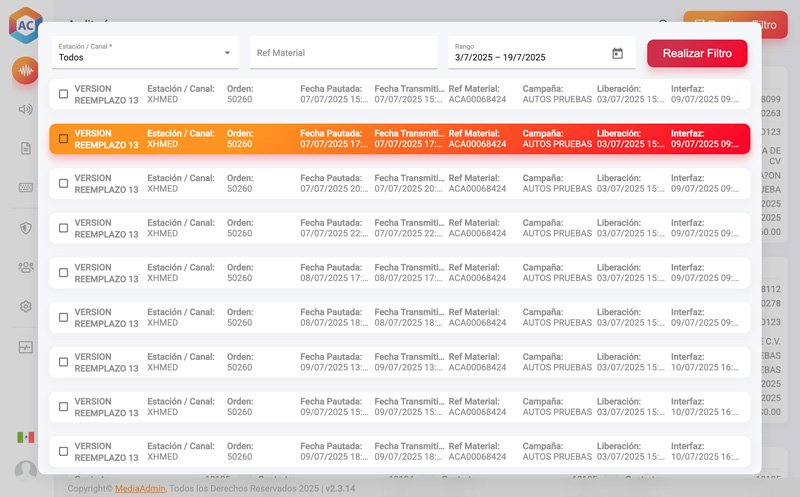Tick the checkbox in the highlighted orange row
This screenshot has width=800, height=497.
pyautogui.click(x=64, y=139)
